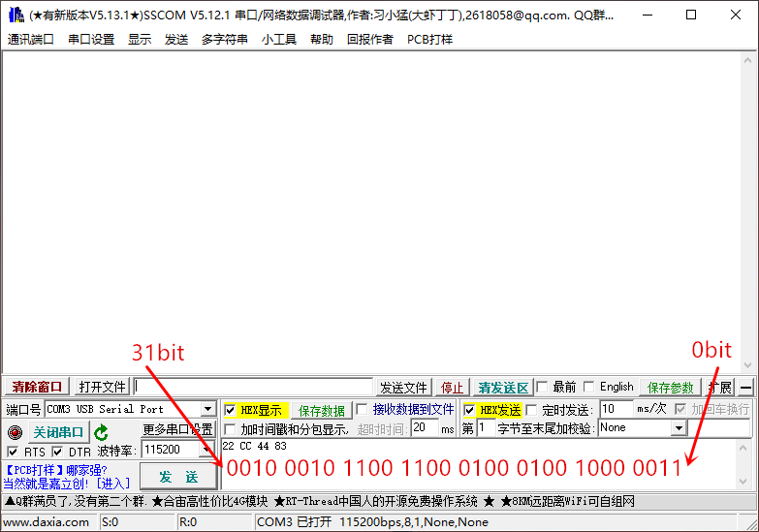Enable the RTS checkbox
759x532 pixels.
click(13, 452)
